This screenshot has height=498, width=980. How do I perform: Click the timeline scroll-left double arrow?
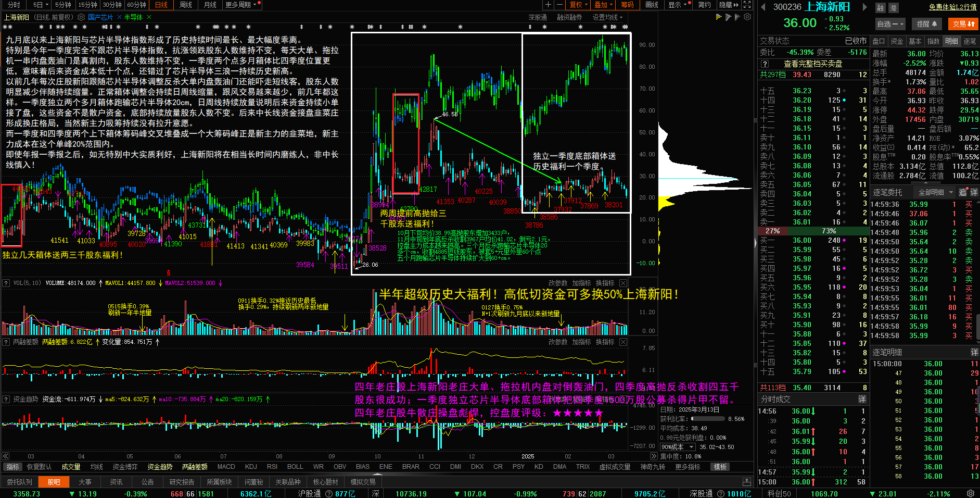click(x=6, y=456)
